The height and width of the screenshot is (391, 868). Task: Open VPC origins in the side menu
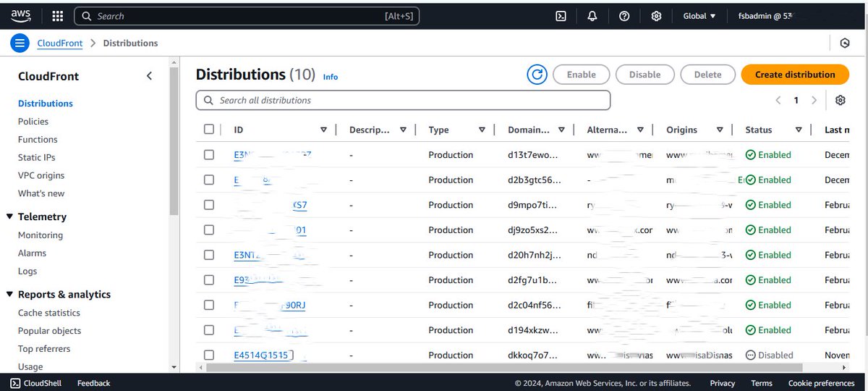[x=41, y=175]
